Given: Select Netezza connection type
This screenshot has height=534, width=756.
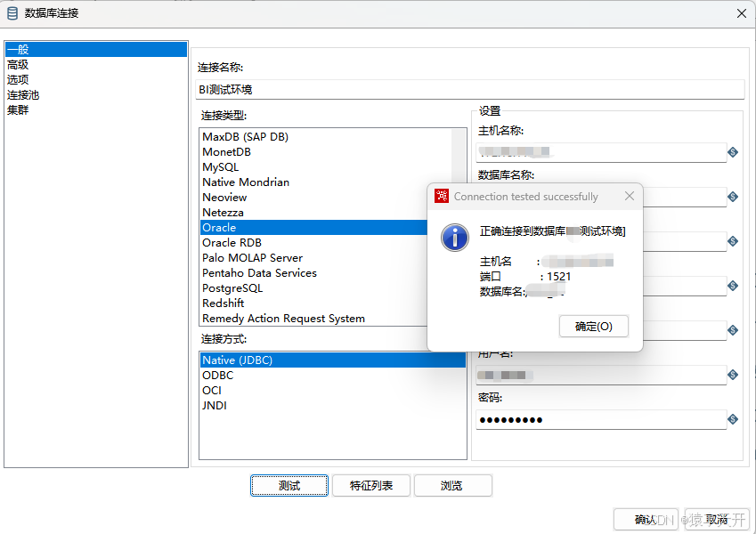Looking at the screenshot, I should tap(313, 213).
